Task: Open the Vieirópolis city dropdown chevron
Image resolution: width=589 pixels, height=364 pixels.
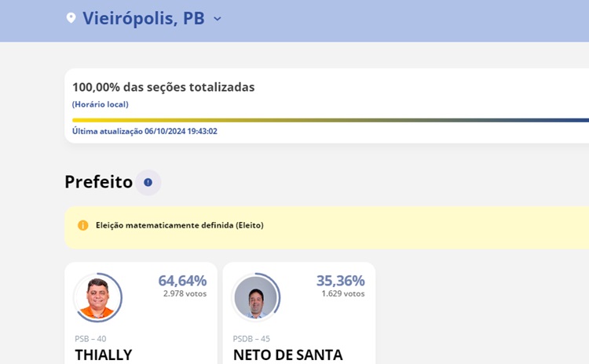Action: [218, 19]
